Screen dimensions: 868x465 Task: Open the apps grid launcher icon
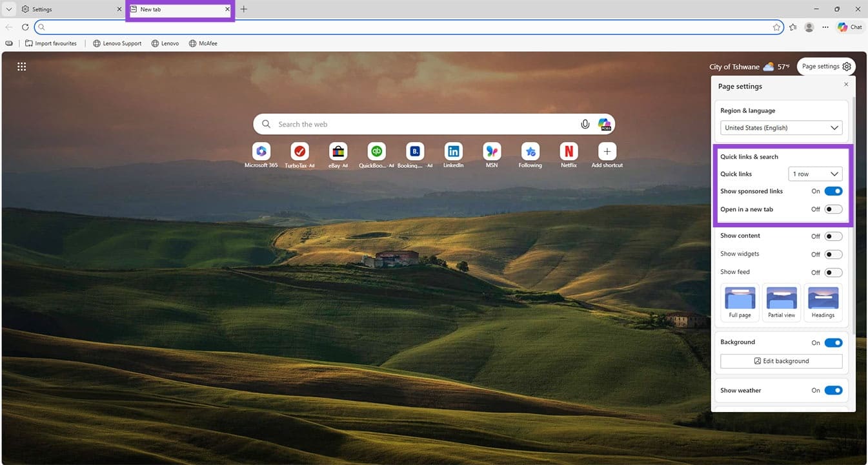tap(21, 66)
